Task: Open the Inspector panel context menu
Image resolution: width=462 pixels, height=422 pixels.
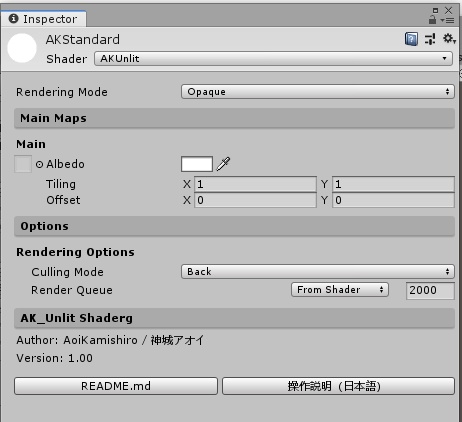Action: [447, 20]
